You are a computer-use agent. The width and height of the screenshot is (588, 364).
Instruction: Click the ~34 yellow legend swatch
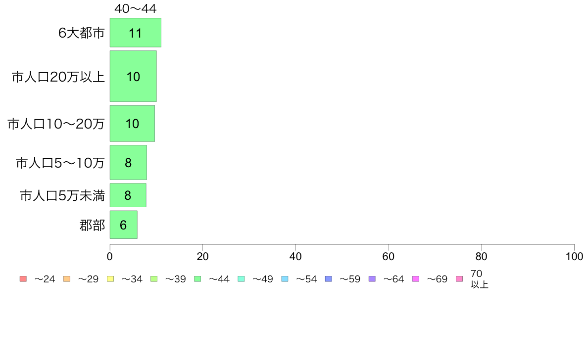pyautogui.click(x=110, y=279)
